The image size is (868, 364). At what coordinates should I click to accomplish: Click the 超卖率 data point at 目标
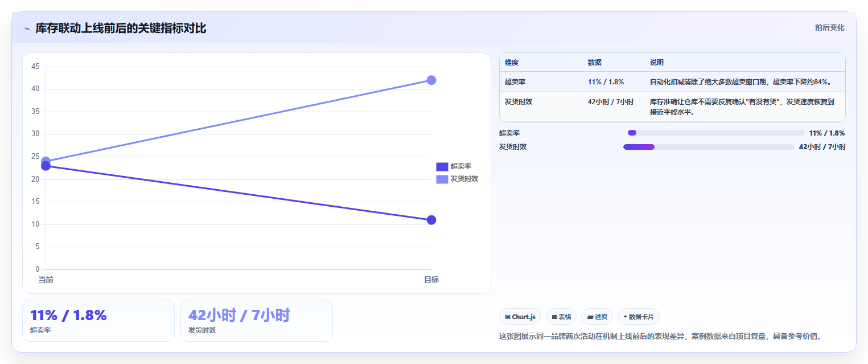[x=431, y=220]
